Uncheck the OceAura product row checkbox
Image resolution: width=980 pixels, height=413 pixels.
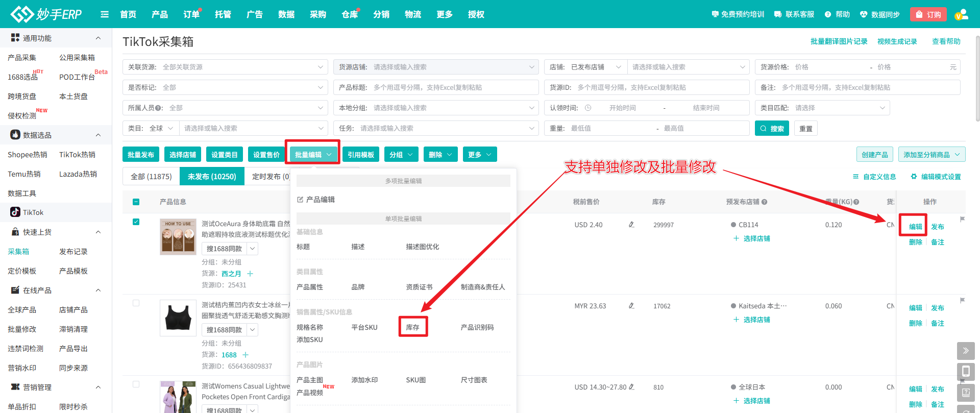pos(136,222)
